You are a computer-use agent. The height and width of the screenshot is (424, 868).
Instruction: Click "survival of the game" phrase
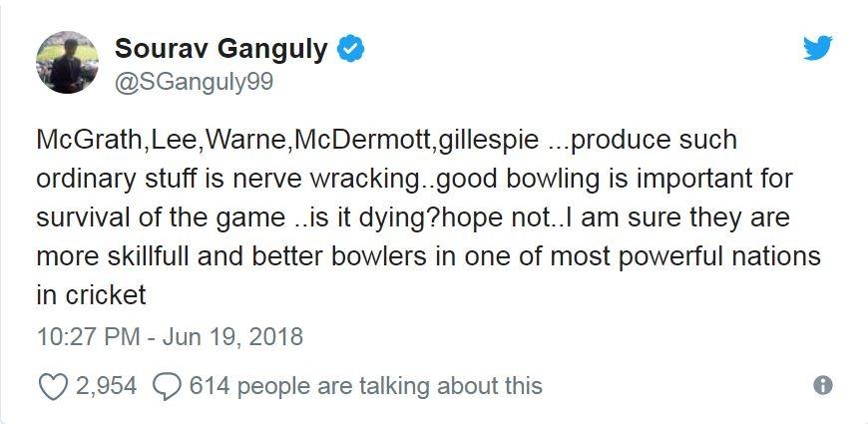[161, 217]
